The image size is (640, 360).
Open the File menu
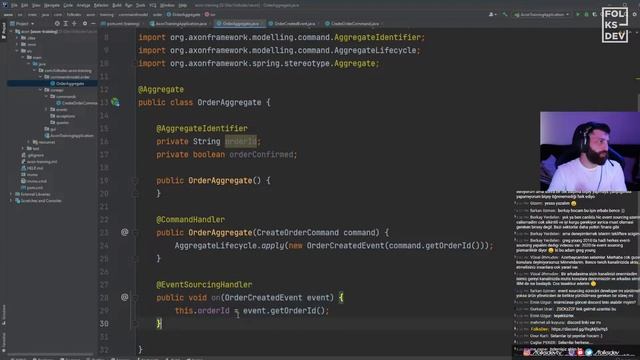coord(14,5)
